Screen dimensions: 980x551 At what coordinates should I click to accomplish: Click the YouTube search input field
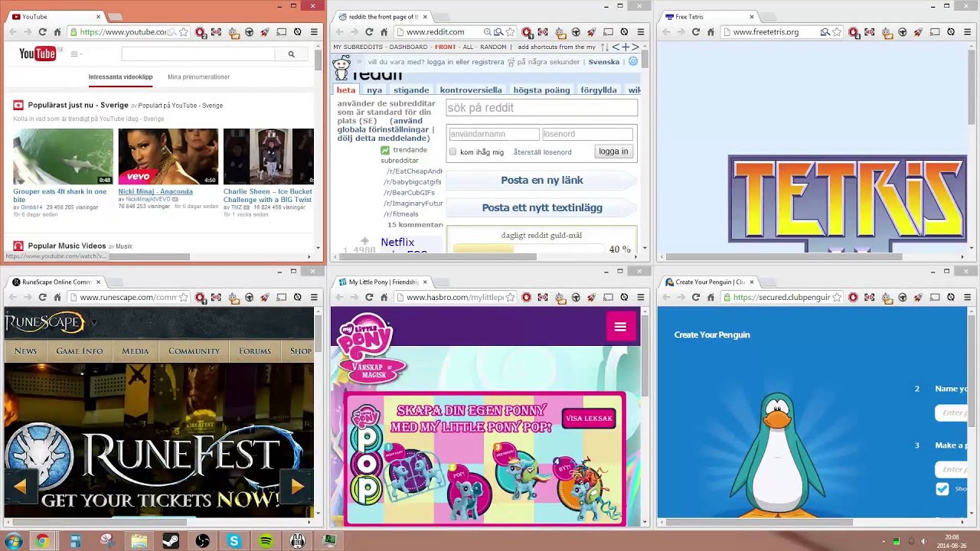point(198,54)
